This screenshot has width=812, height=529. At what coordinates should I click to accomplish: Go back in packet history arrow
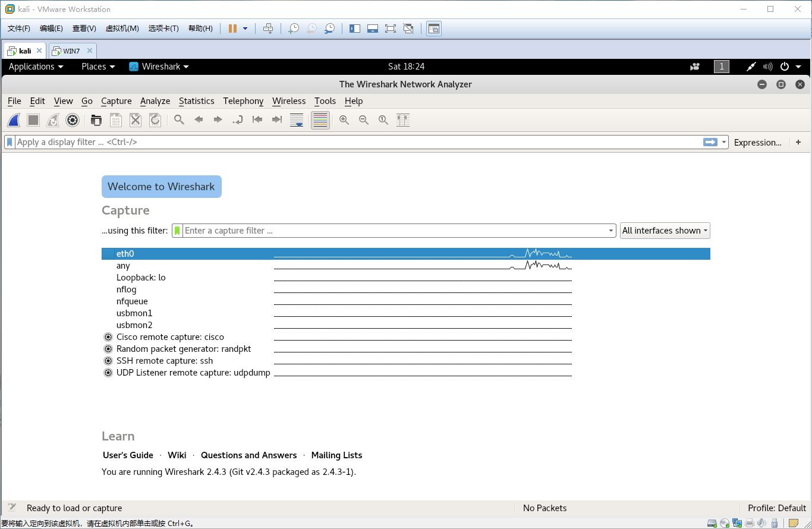click(199, 120)
